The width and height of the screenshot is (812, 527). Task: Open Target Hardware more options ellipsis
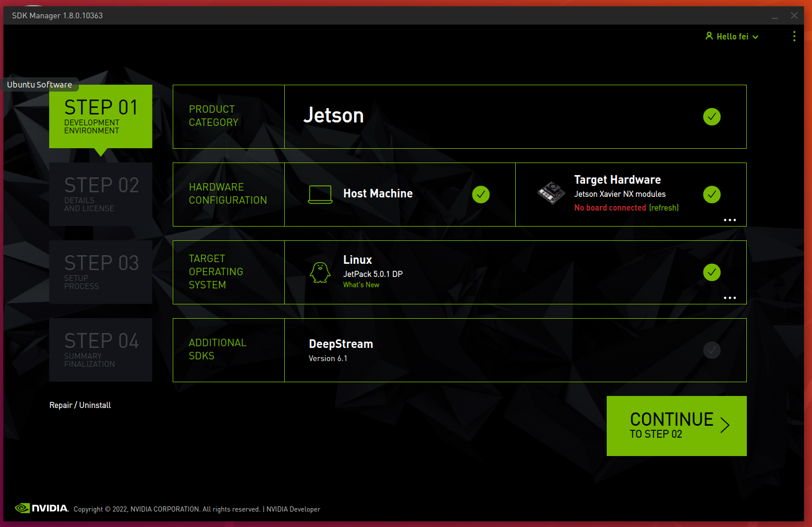[730, 220]
